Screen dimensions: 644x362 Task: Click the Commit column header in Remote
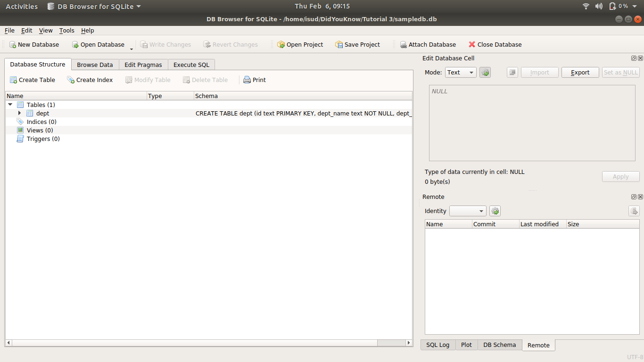[x=495, y=224]
